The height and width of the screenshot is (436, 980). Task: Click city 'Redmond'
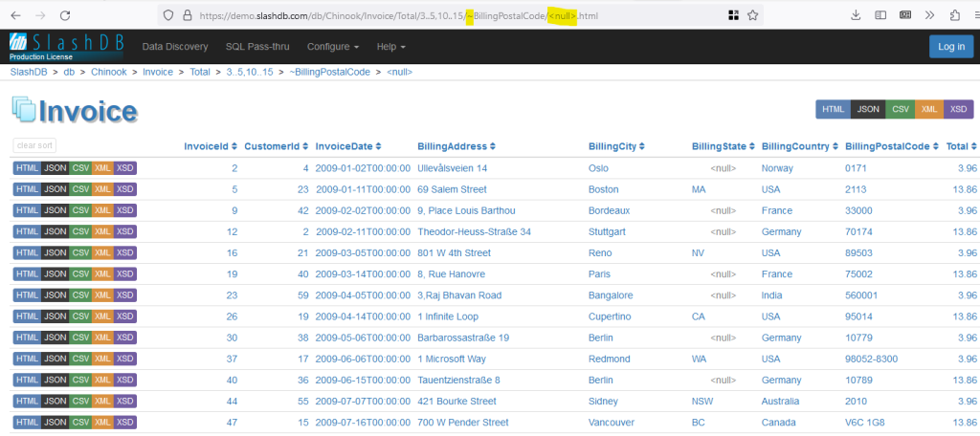(x=610, y=360)
